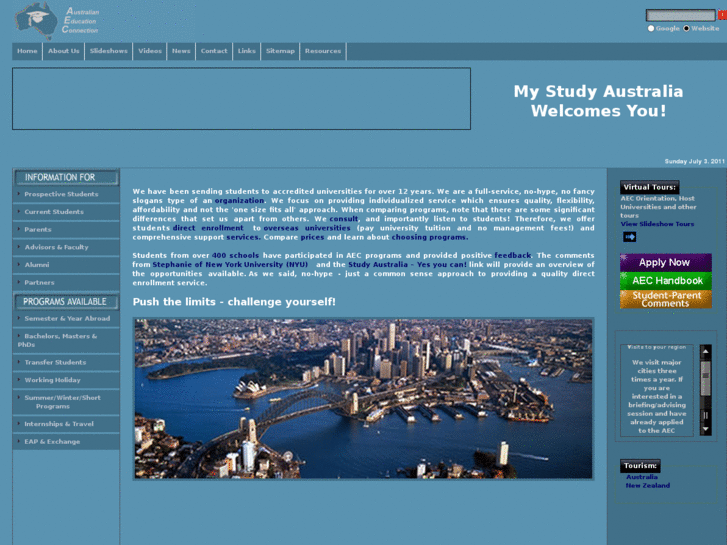Click the Sydney harbour aerial photo
Image resolution: width=727 pixels, height=545 pixels.
tap(364, 398)
